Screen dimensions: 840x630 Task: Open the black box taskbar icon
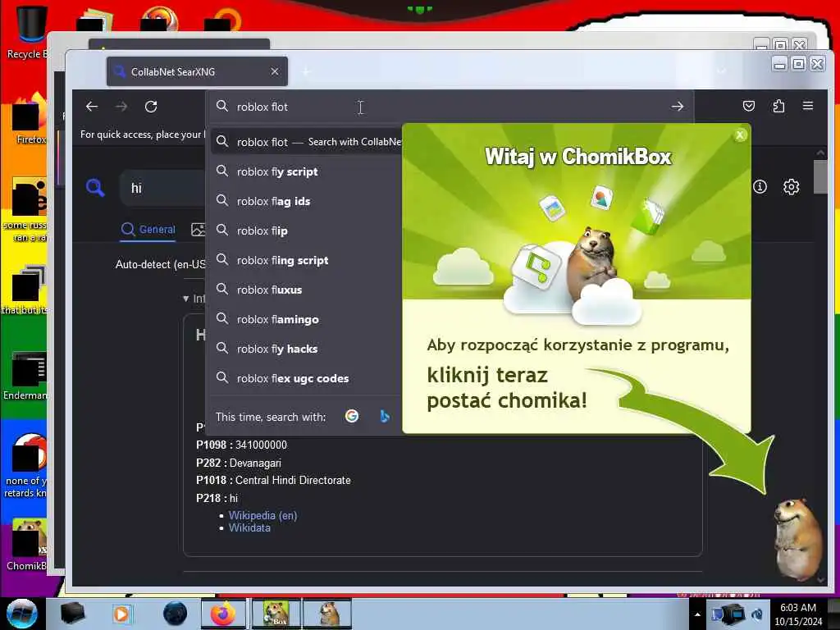click(x=72, y=614)
